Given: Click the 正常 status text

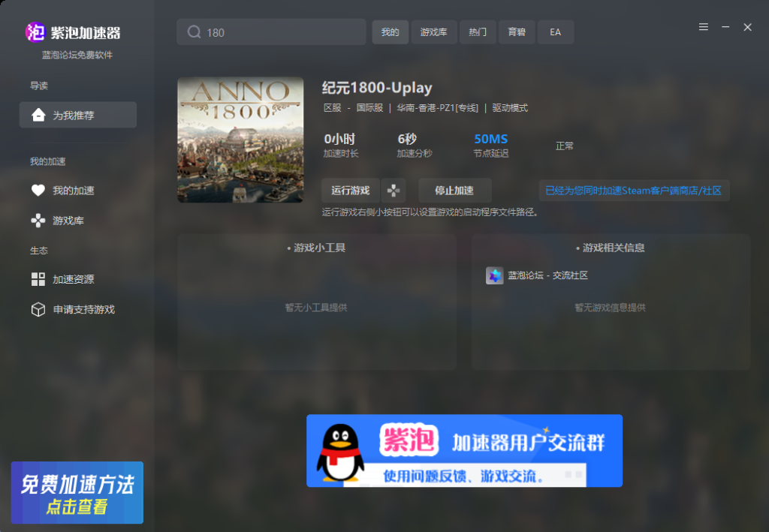Looking at the screenshot, I should (565, 146).
